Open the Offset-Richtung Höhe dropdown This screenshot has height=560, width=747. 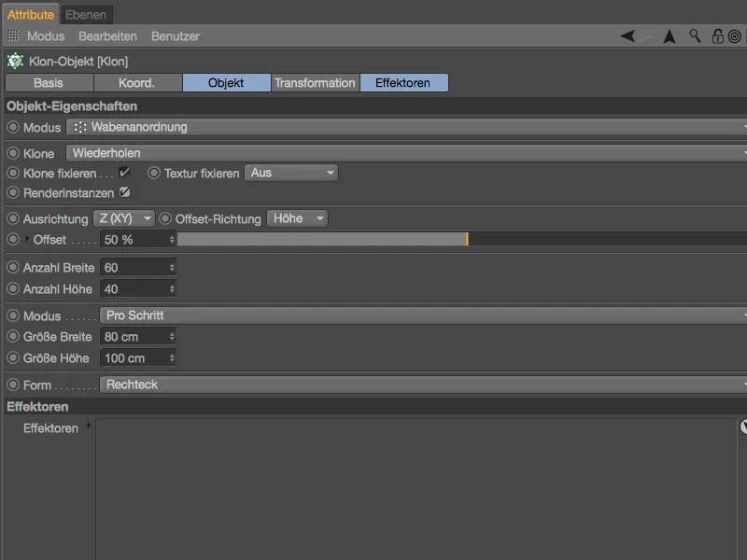tap(297, 218)
